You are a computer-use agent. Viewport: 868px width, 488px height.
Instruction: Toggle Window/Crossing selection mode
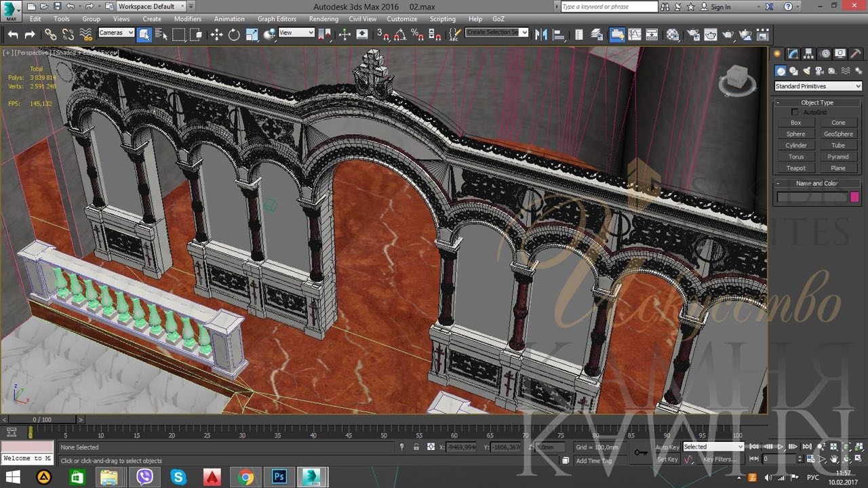(x=196, y=35)
